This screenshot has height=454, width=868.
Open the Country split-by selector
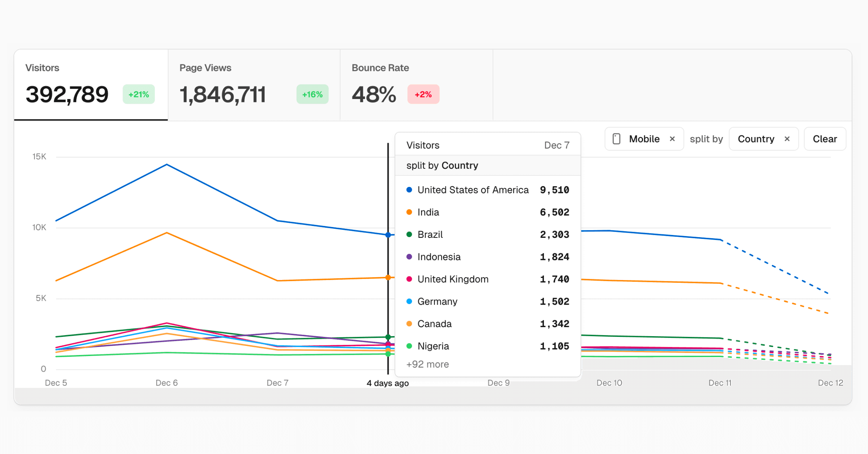pyautogui.click(x=756, y=139)
